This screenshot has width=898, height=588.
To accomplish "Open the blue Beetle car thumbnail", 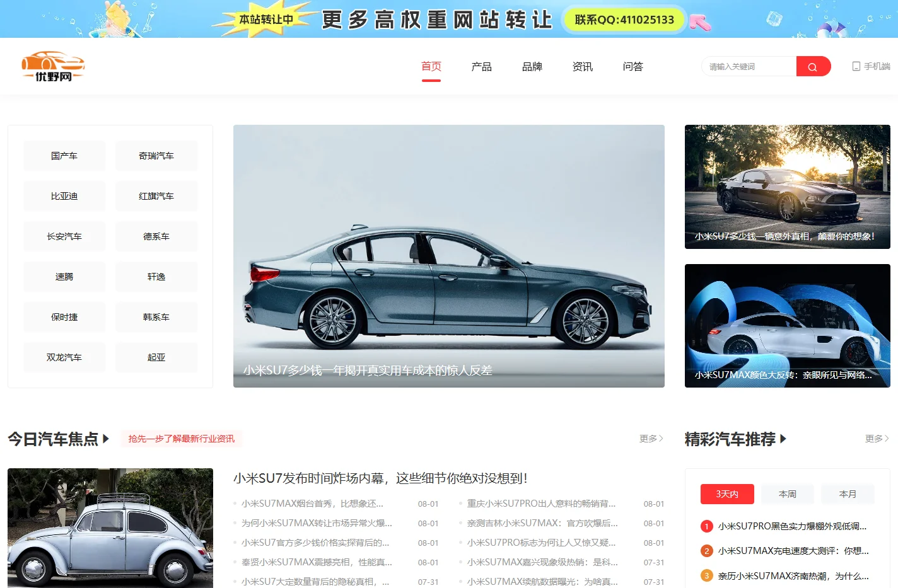I will click(110, 528).
